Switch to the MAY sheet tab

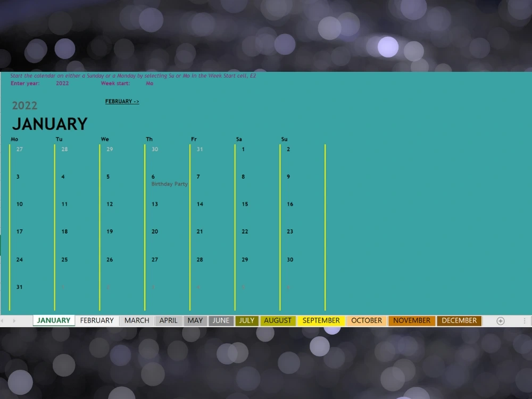pos(195,321)
